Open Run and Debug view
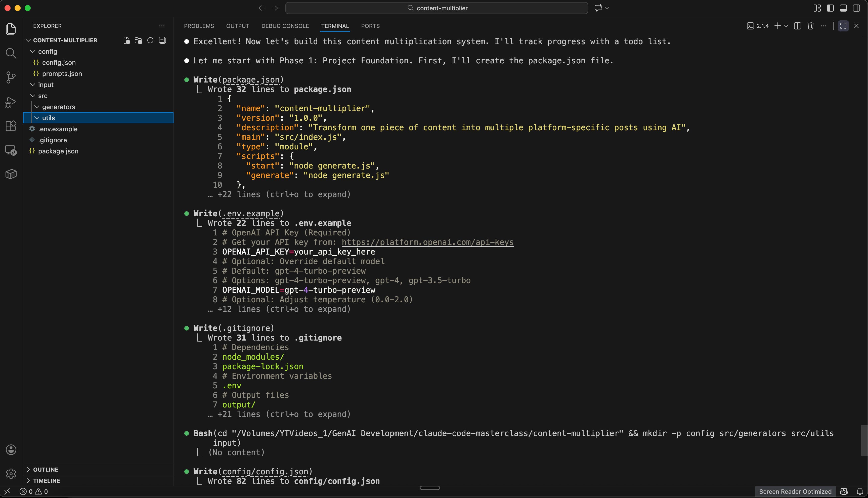Screen dimensions: 868x498 (x=11, y=102)
